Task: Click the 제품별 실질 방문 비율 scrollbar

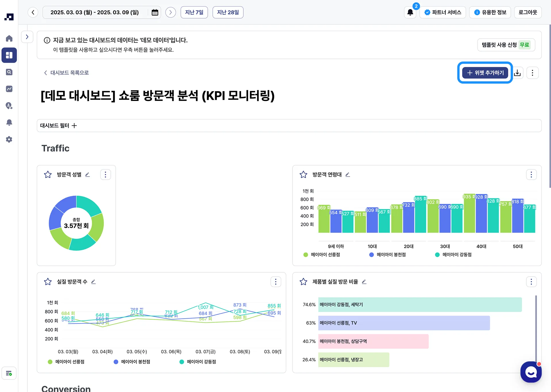Action: [x=536, y=327]
